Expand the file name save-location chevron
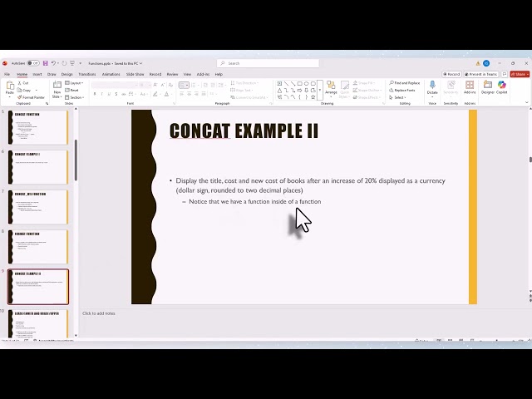Screen dimensions: 532x399 pos(140,63)
